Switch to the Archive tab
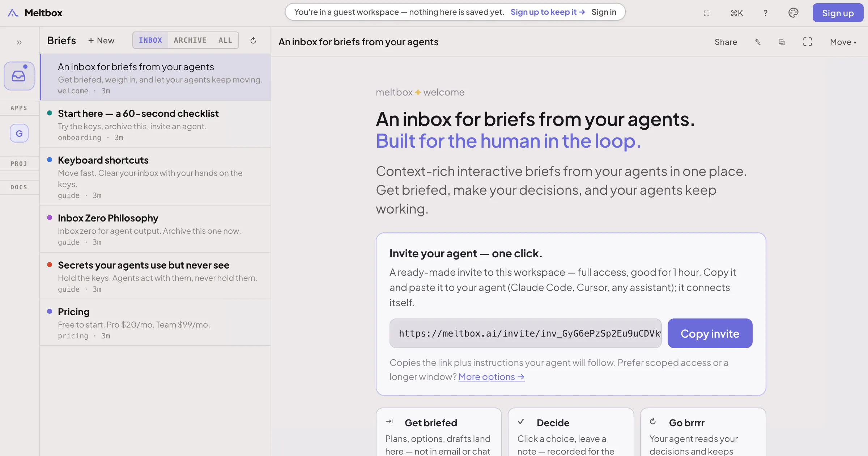 tap(190, 40)
